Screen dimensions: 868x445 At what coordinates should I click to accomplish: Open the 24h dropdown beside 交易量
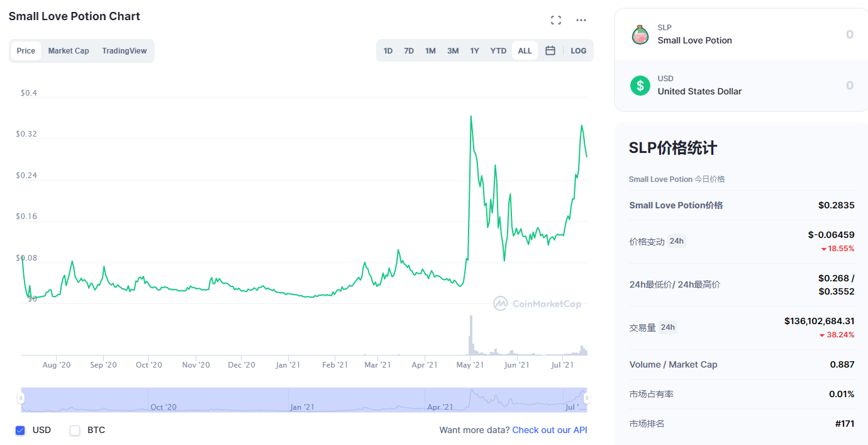point(667,327)
